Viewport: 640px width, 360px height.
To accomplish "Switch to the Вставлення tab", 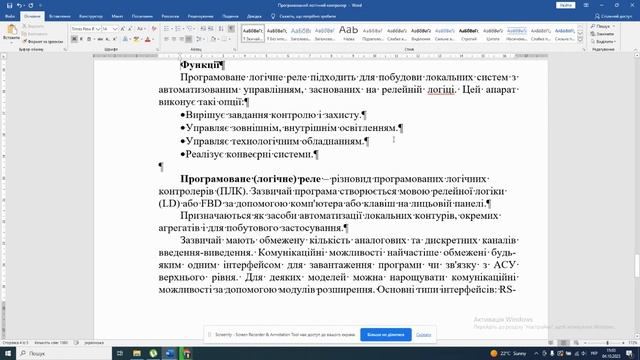I will [x=60, y=16].
